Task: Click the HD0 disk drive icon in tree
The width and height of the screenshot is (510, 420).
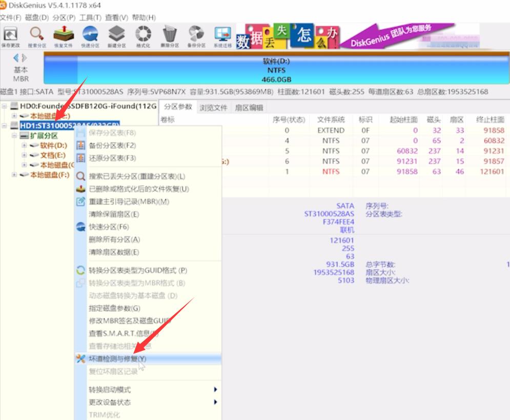Action: 14,106
